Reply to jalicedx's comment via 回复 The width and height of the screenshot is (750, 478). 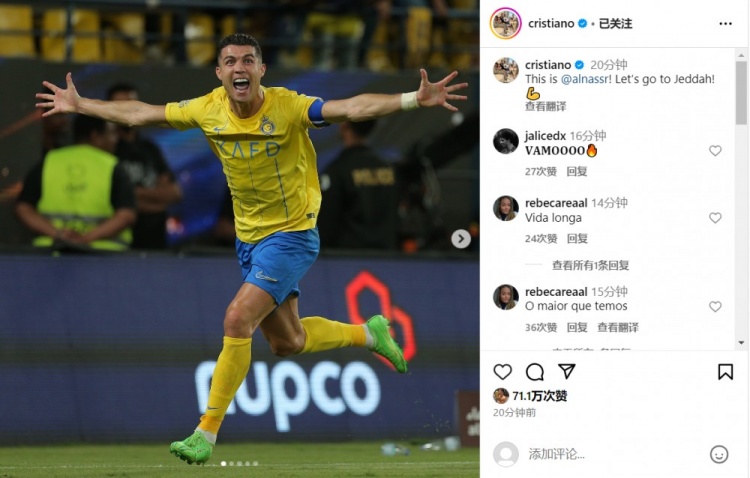(577, 171)
